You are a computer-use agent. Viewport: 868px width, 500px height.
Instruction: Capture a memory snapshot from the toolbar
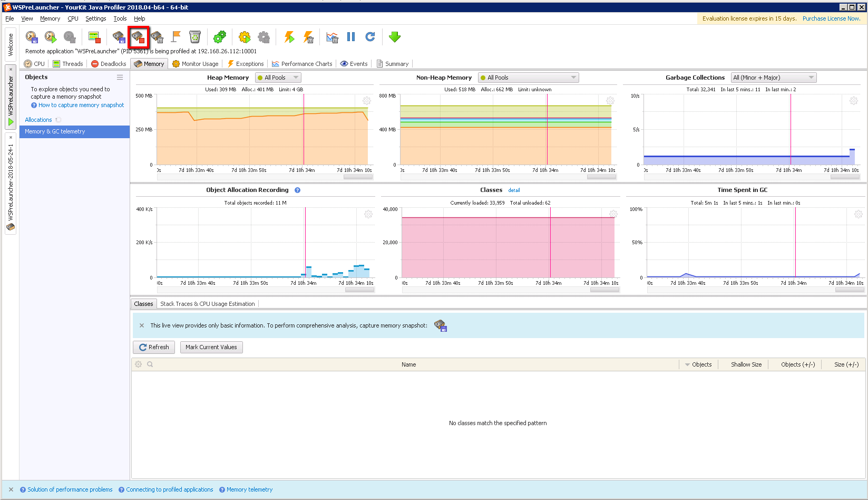(119, 37)
